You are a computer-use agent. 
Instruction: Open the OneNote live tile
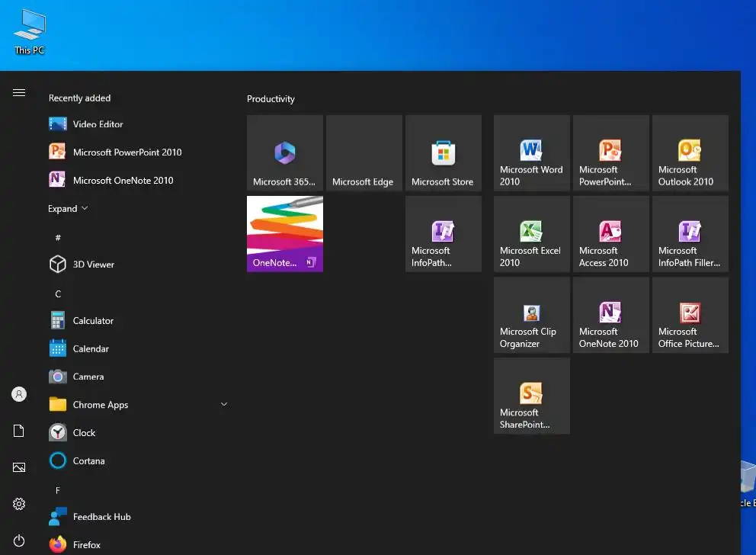point(285,234)
